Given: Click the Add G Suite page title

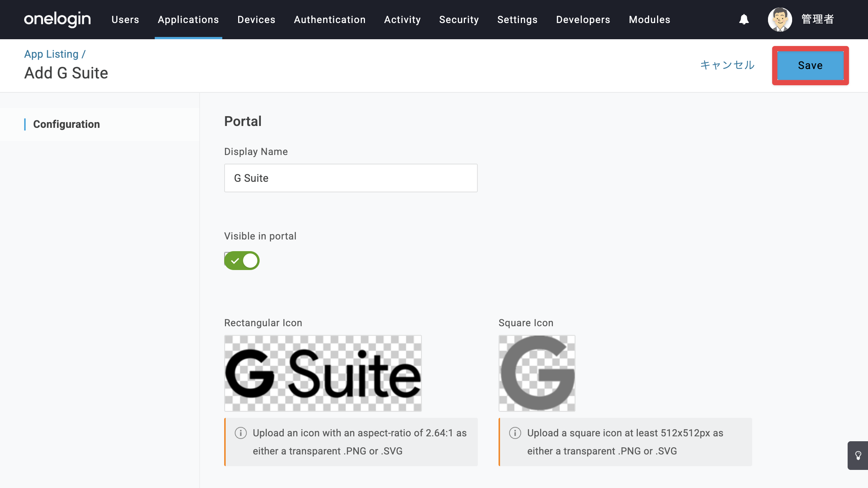Looking at the screenshot, I should (66, 73).
